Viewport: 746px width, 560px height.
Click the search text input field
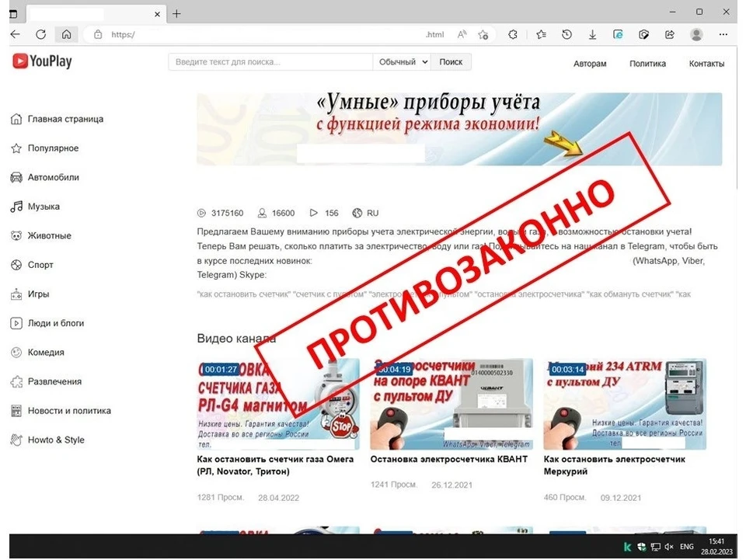click(270, 62)
